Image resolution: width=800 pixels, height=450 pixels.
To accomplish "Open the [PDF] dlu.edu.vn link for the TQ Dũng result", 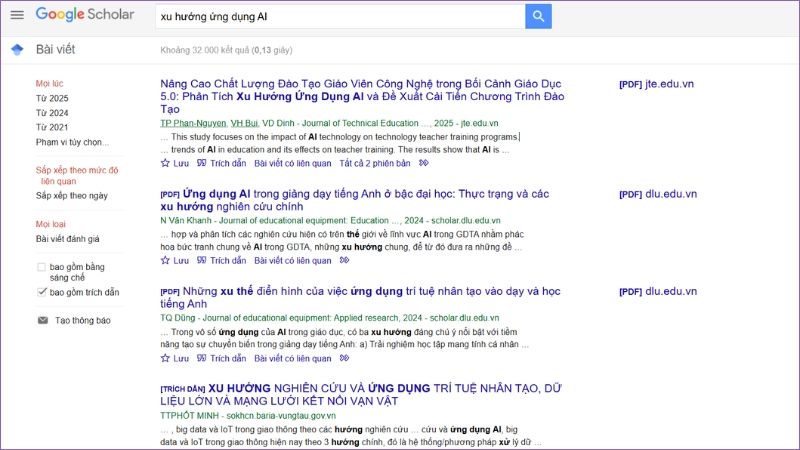I will pos(658,291).
